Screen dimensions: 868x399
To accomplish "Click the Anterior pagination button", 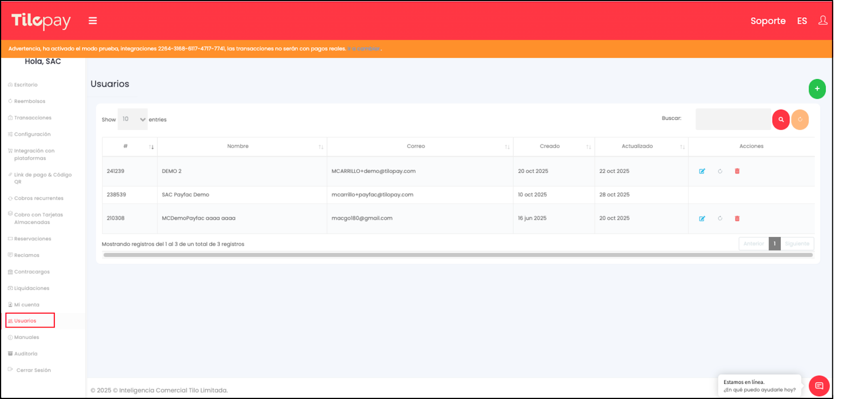I will (754, 244).
